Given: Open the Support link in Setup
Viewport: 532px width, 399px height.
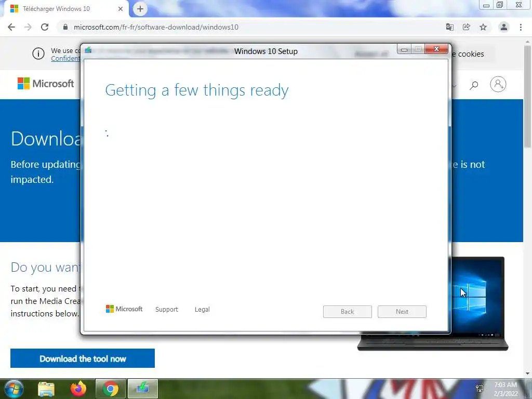Looking at the screenshot, I should click(x=167, y=310).
